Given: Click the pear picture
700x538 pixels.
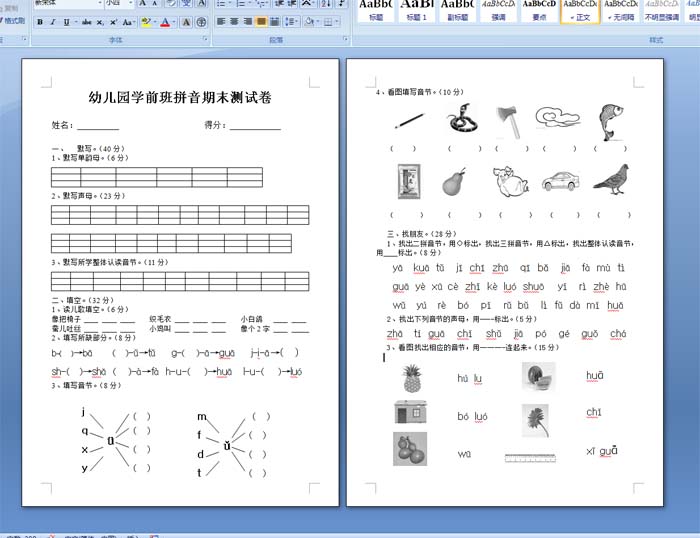Looking at the screenshot, I should coord(454,181).
